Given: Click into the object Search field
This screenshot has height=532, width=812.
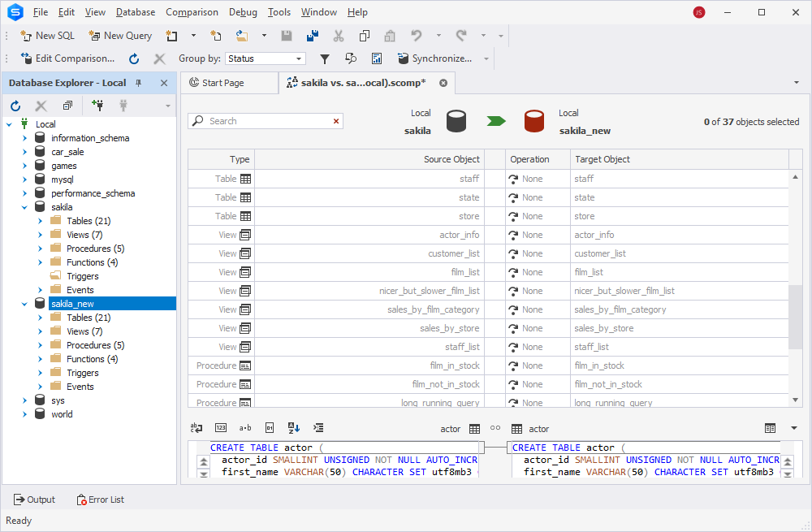Looking at the screenshot, I should 266,121.
